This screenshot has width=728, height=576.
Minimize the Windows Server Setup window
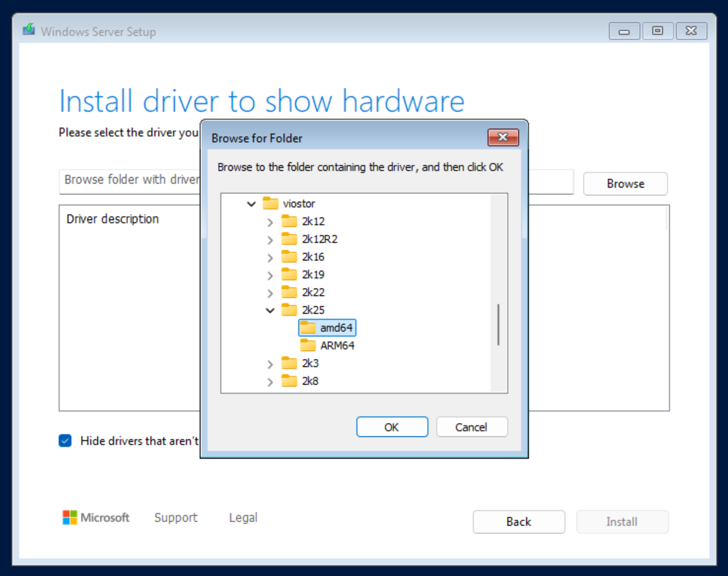(624, 31)
